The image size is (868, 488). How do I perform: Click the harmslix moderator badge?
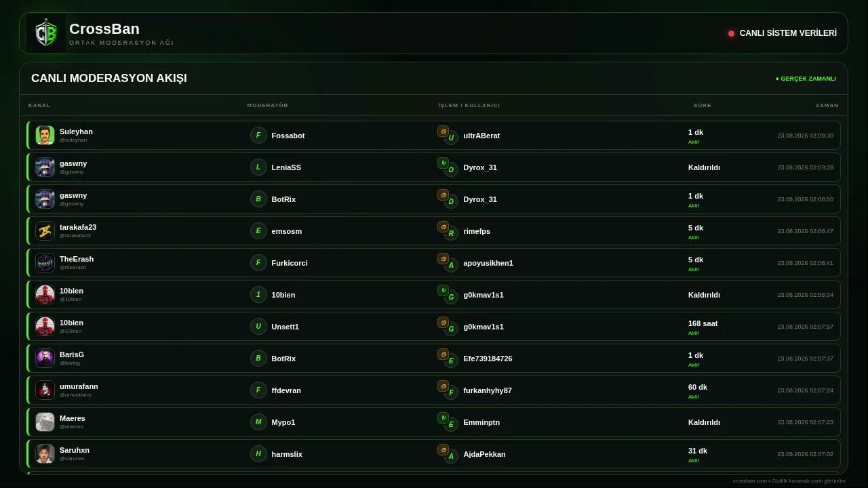258,454
